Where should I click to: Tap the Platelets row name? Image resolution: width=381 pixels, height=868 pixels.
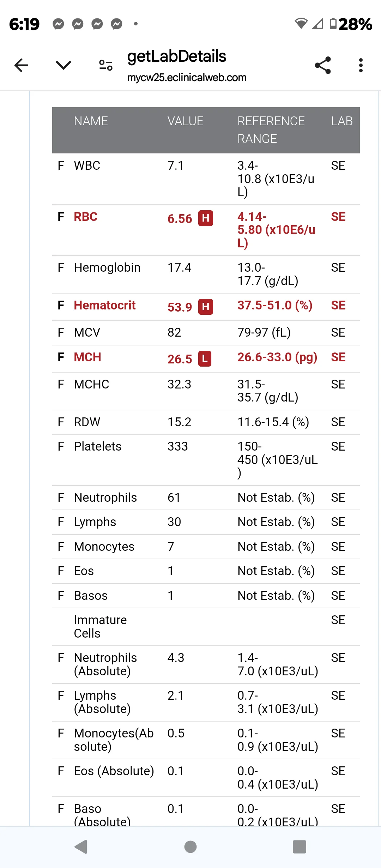[x=97, y=446]
